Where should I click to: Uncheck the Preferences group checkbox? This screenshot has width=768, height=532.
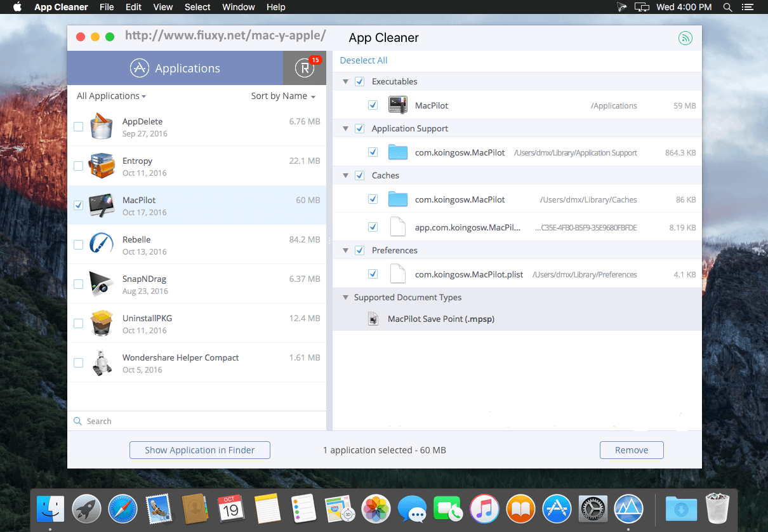pyautogui.click(x=359, y=250)
